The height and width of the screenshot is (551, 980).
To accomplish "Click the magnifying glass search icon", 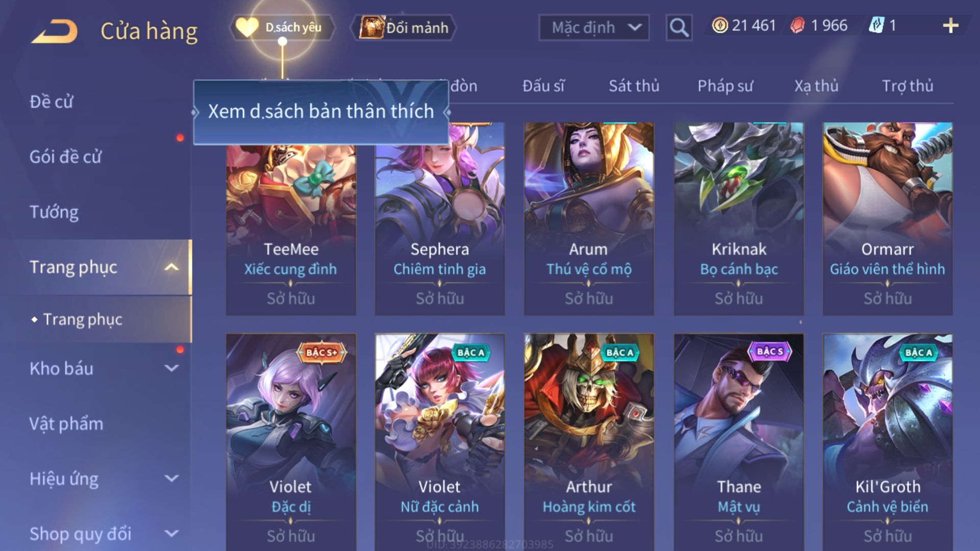I will 679,28.
